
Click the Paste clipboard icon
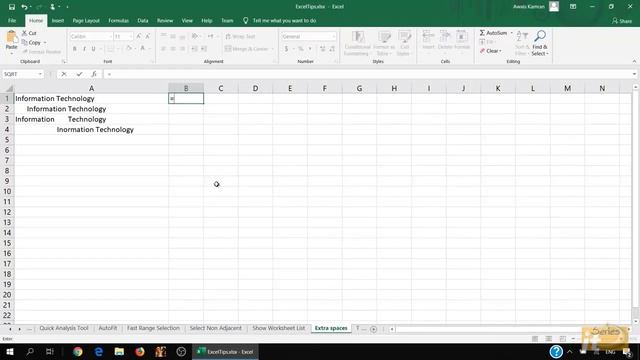tap(11, 38)
